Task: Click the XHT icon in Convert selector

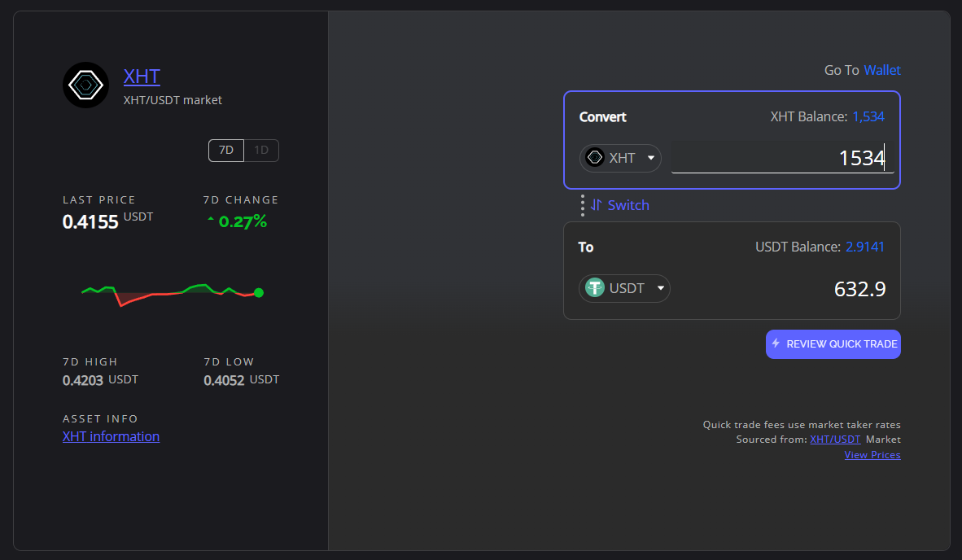Action: pyautogui.click(x=594, y=158)
